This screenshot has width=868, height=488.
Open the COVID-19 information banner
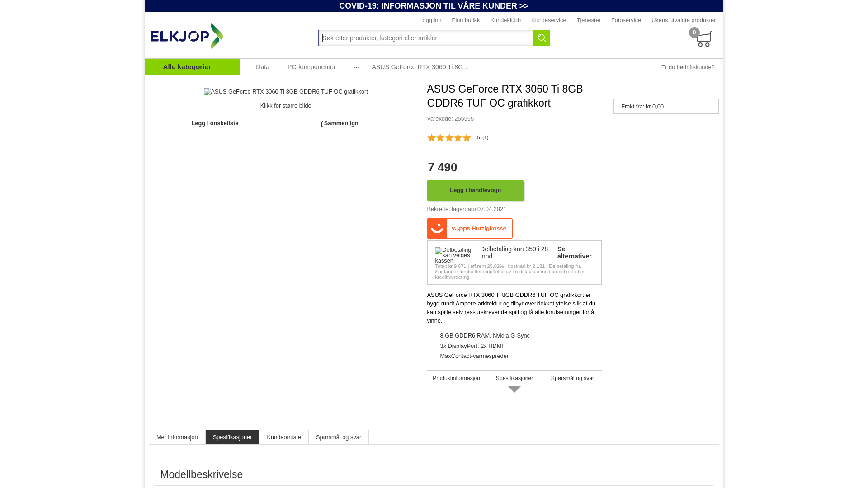[x=434, y=6]
